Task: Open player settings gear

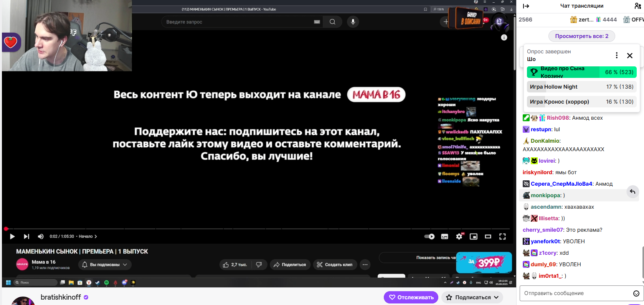Action: click(x=459, y=236)
